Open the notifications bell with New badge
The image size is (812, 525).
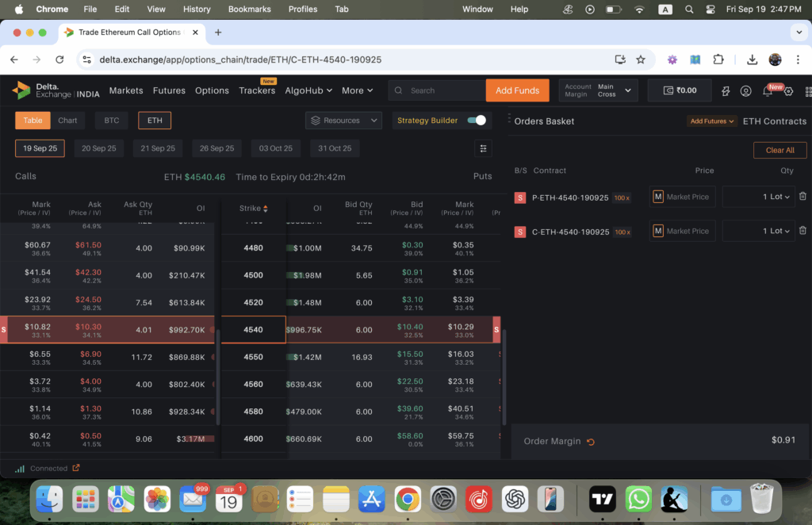(x=767, y=91)
